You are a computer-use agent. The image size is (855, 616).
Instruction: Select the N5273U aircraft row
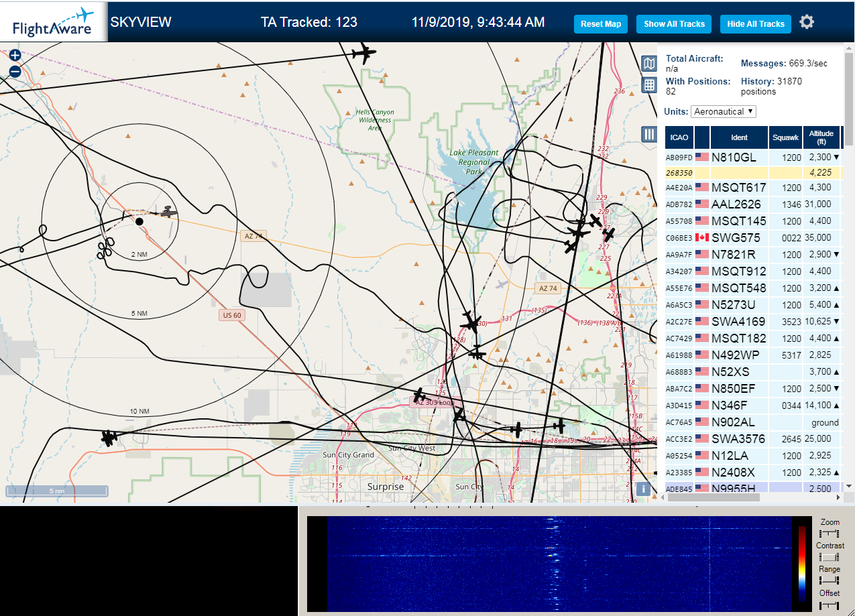(x=753, y=304)
